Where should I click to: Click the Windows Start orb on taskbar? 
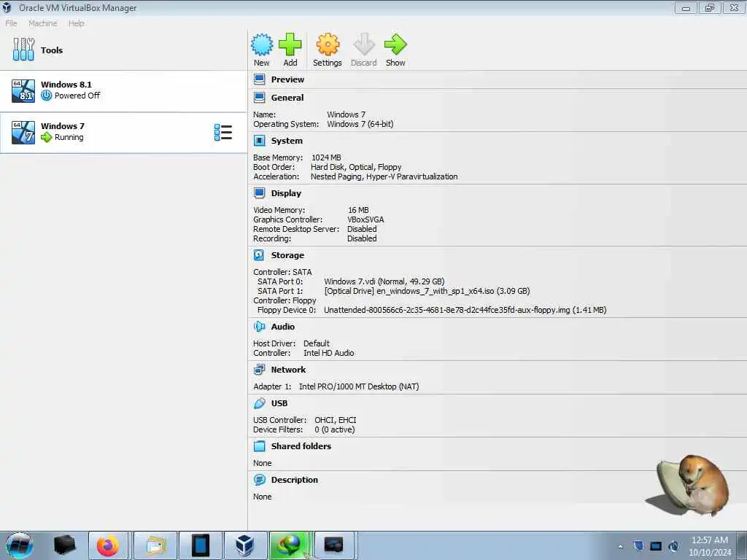[20, 545]
